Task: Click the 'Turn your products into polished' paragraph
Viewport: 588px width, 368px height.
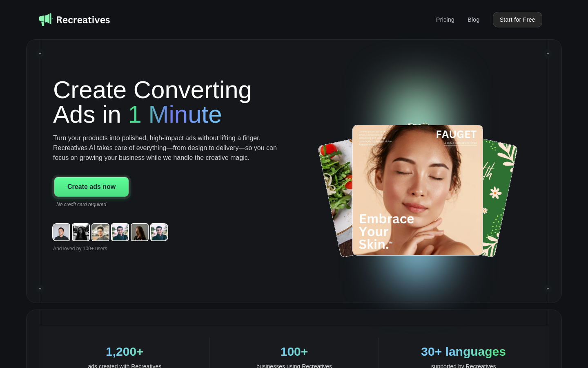Action: [165, 148]
